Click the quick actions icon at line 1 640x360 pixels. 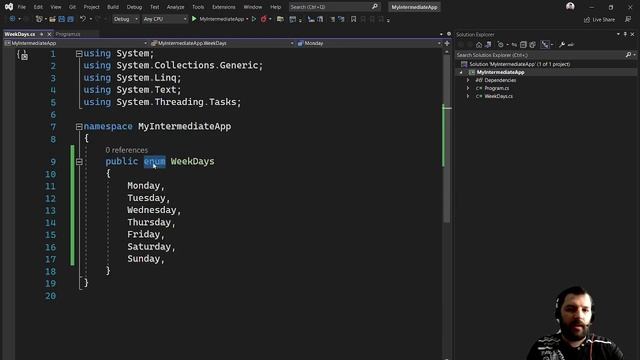[22, 55]
